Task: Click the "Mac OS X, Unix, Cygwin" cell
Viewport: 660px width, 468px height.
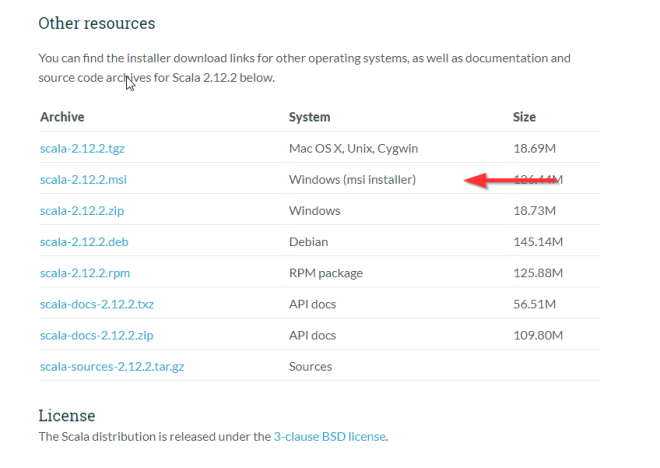Action: 353,148
